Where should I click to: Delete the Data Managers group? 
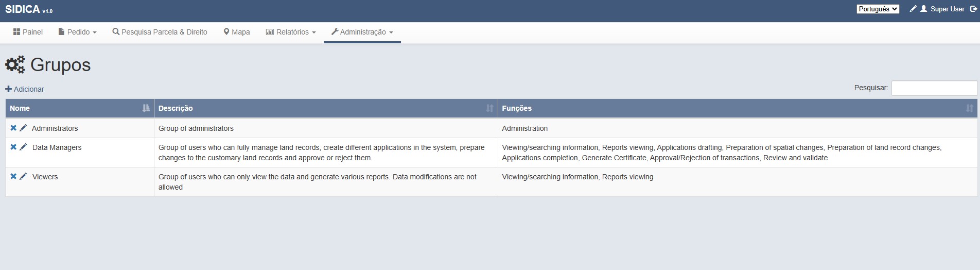[x=13, y=147]
